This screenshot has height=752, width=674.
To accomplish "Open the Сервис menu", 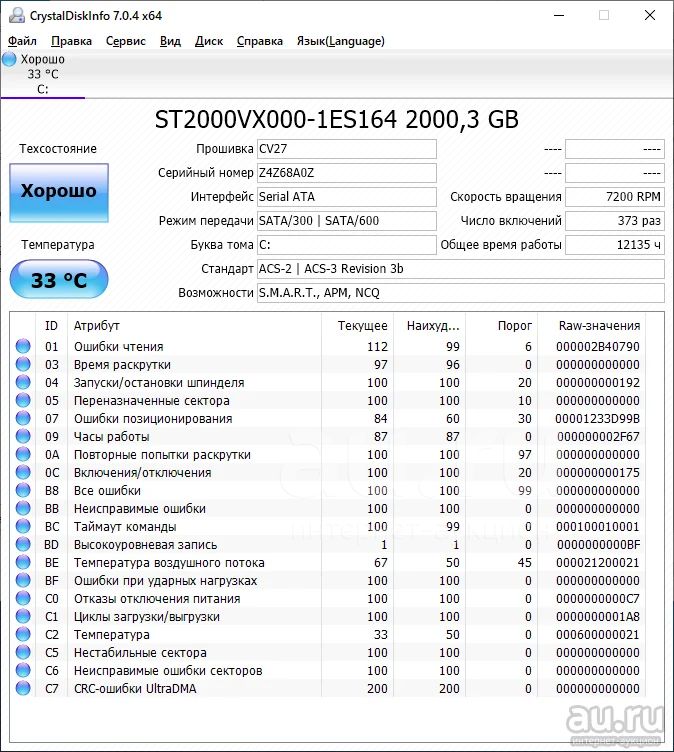I will pos(125,41).
